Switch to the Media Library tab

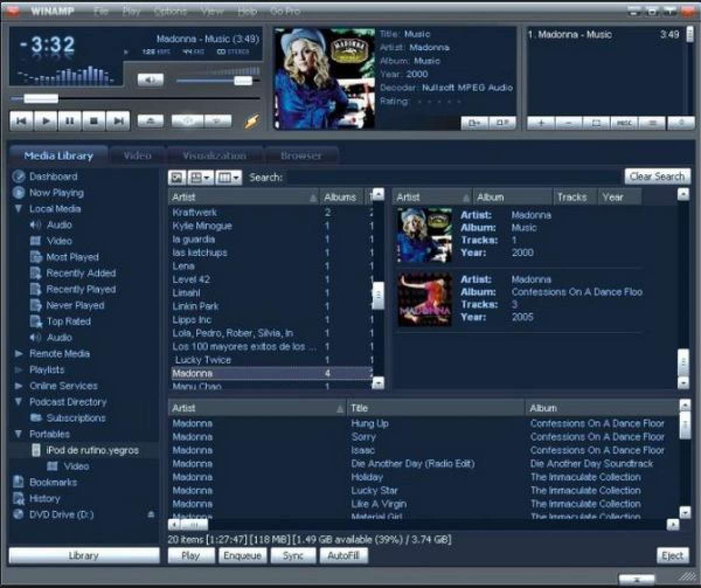click(58, 155)
